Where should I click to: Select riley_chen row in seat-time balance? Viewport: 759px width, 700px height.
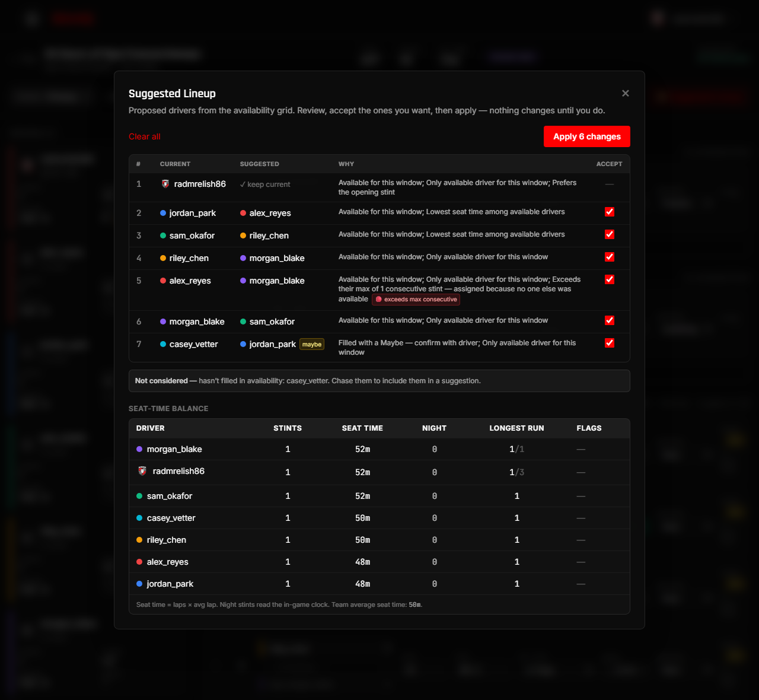point(379,540)
